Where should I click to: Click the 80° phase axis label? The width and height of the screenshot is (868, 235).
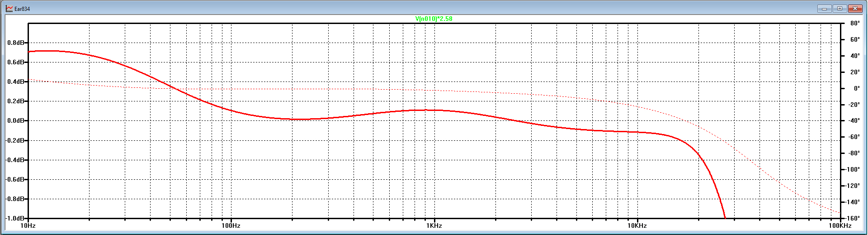pyautogui.click(x=855, y=23)
